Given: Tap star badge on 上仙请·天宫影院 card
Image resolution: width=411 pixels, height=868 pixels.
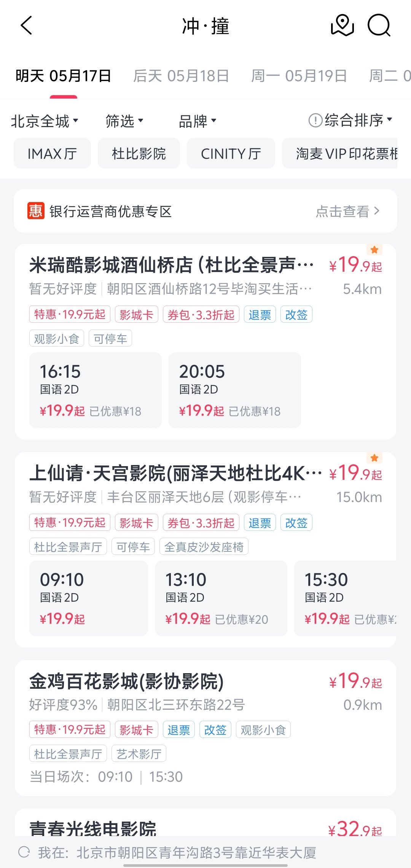Looking at the screenshot, I should [374, 458].
